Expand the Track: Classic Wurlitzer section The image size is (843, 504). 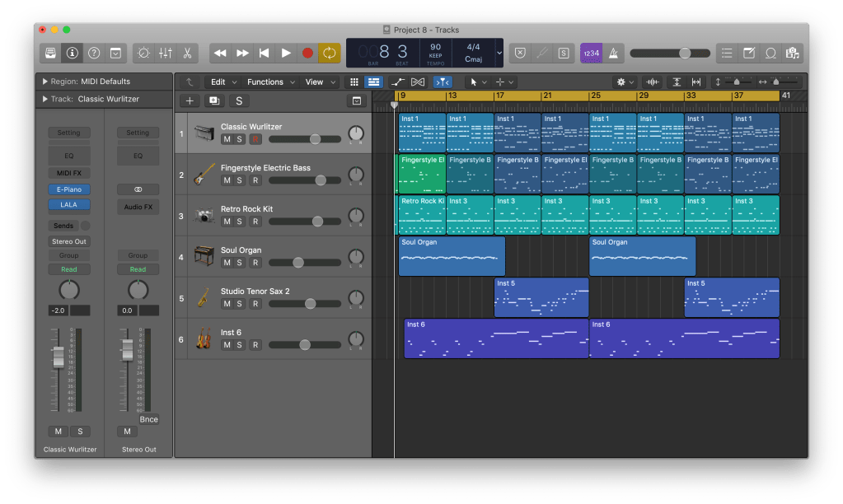pos(44,99)
